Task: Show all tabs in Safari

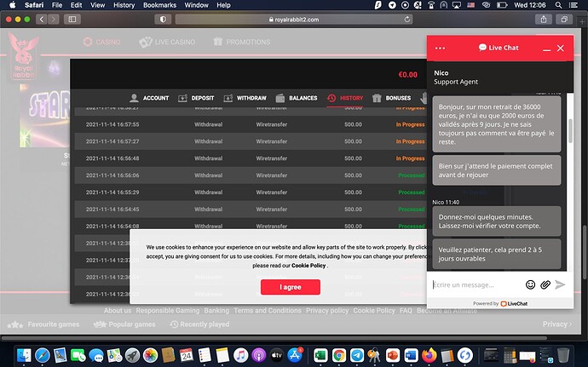Action: coord(564,19)
